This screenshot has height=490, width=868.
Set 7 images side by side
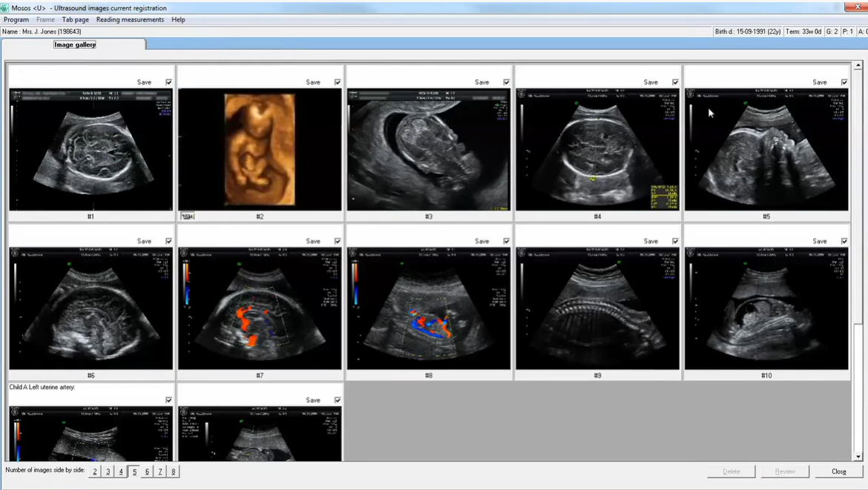pos(160,471)
